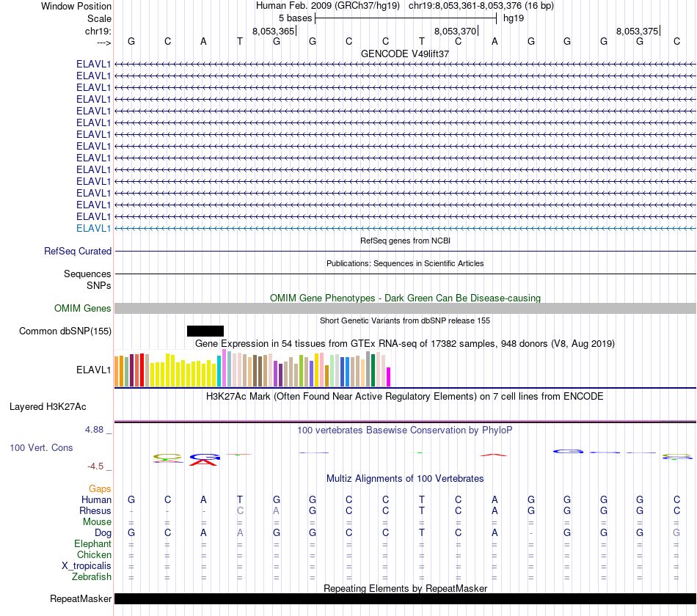This screenshot has height=616, width=697.
Task: Click the 8,053,370 ruler position
Action: (x=455, y=31)
